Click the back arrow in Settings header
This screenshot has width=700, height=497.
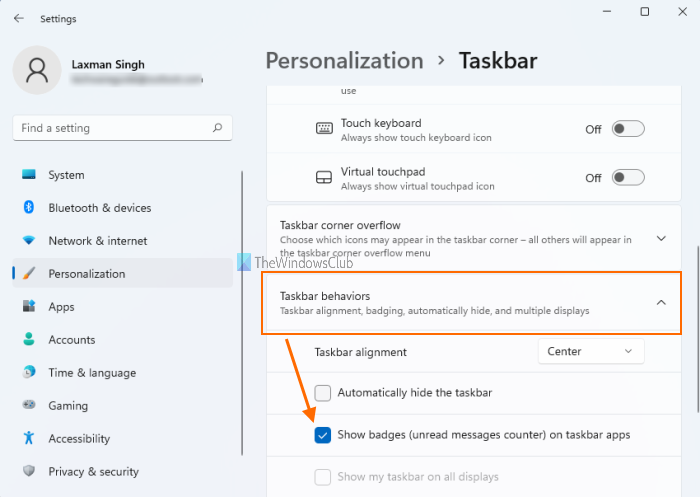(19, 18)
